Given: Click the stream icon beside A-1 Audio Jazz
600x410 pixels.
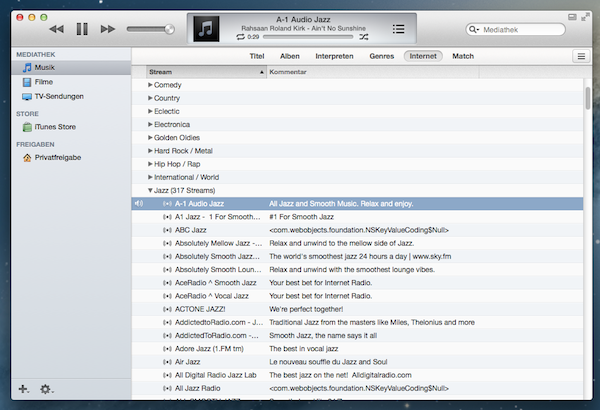Looking at the screenshot, I should (167, 204).
